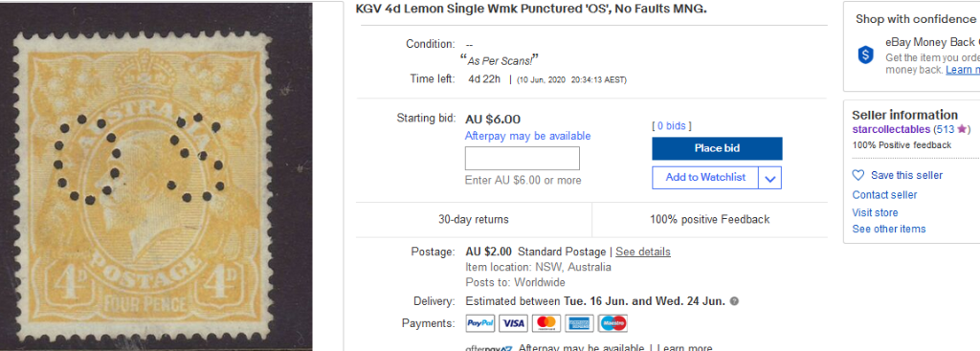
Task: Click the Contact seller link
Action: [x=884, y=195]
